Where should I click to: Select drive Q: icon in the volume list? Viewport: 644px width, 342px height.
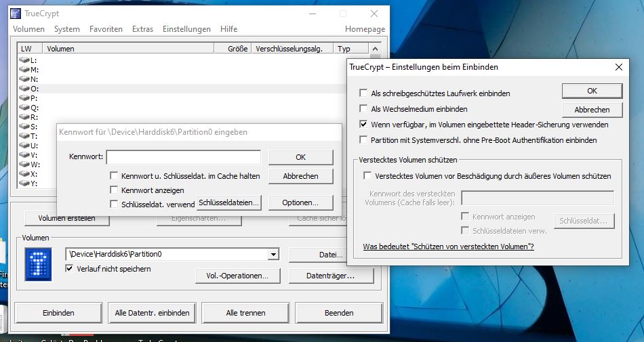(x=24, y=108)
